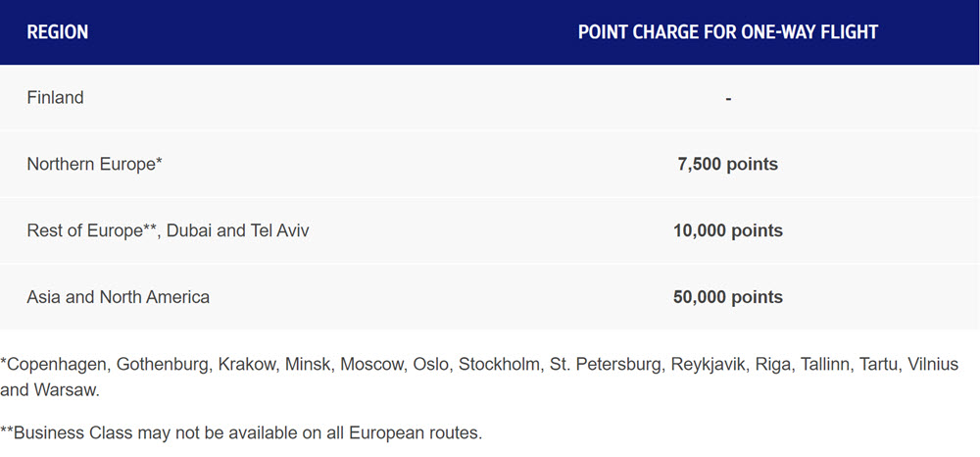Click the POINT CHARGE FOR ONE-WAY FLIGHT header
980x457 pixels.
tap(728, 32)
